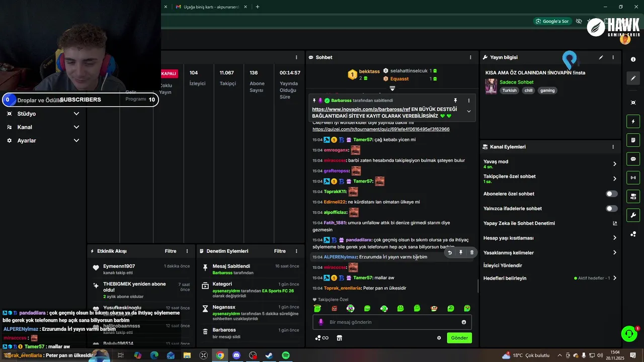
Task: Click the broadcast signal icon in the right sidebar
Action: coord(633,177)
